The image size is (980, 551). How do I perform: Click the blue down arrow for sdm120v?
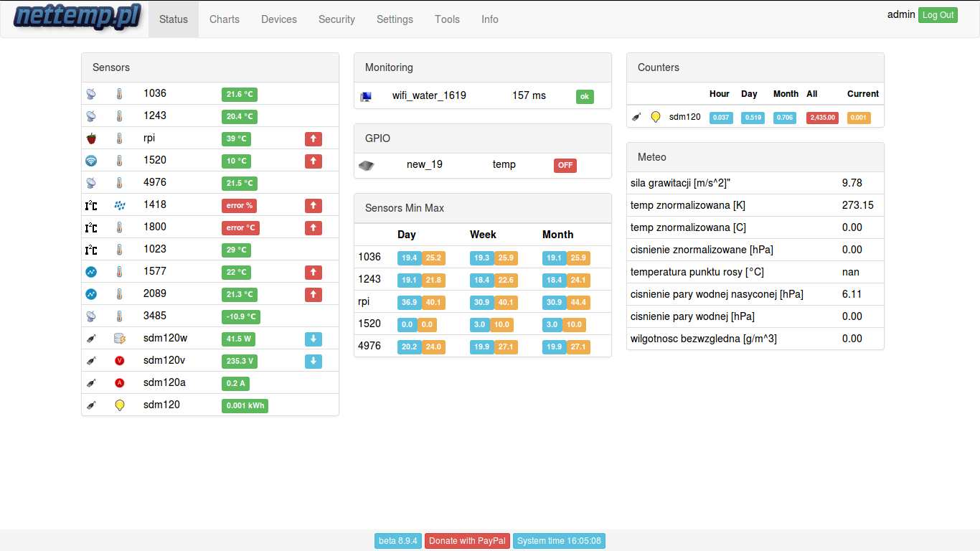tap(314, 362)
